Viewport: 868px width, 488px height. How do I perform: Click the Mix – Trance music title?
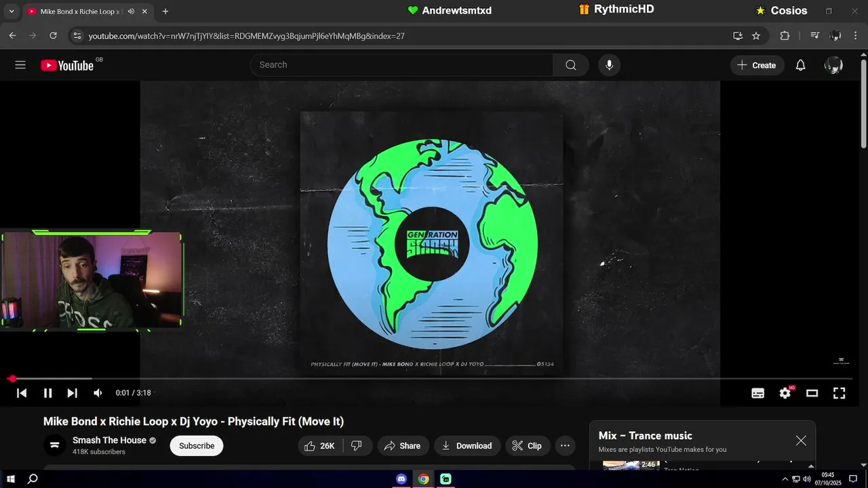coord(645,436)
